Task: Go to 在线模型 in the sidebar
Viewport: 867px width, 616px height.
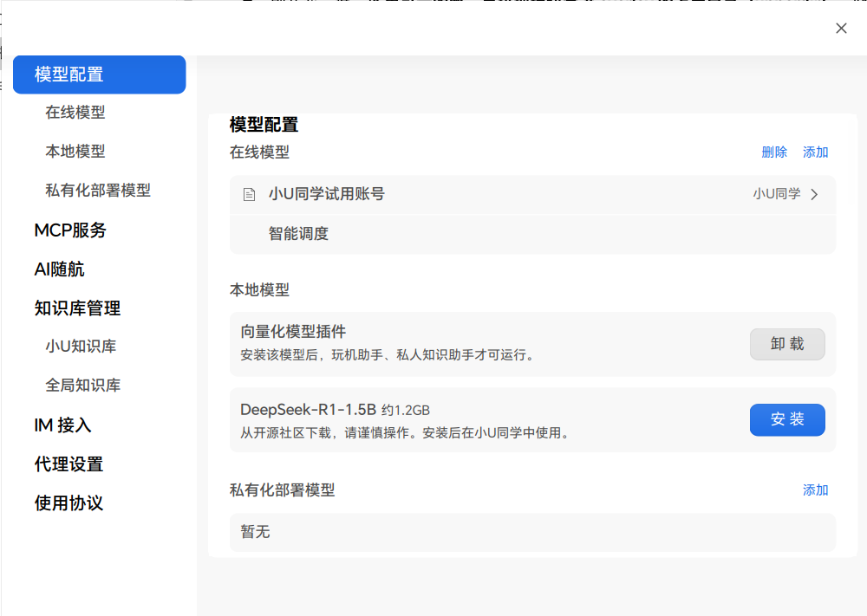Action: [75, 113]
